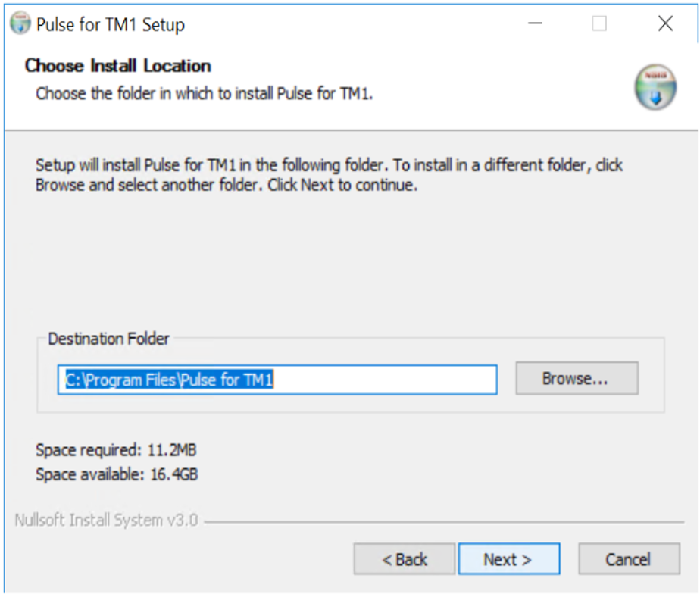This screenshot has width=700, height=594.
Task: Click the Destination Folder path field
Action: [x=277, y=380]
